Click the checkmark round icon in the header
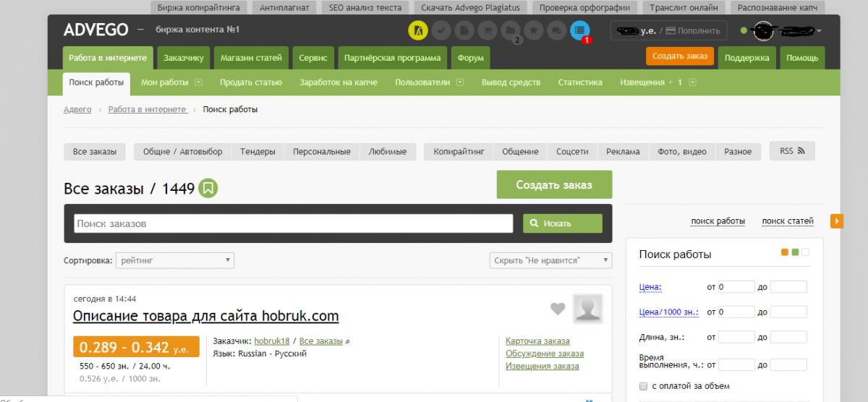The width and height of the screenshot is (868, 402). click(442, 30)
